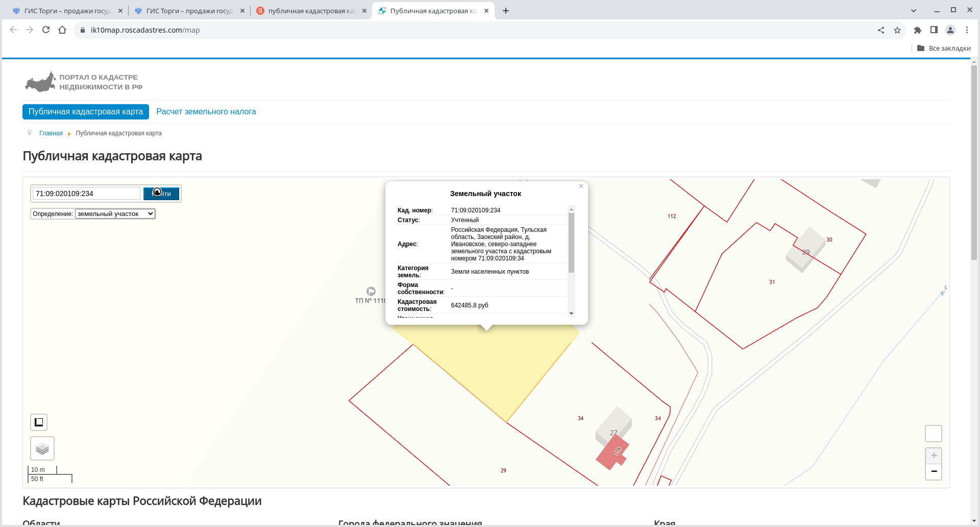980x527 pixels.
Task: Click the map layers icon
Action: coord(42,448)
